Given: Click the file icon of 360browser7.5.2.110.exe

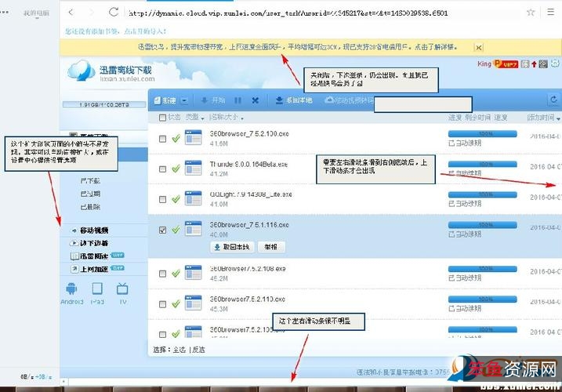Looking at the screenshot, I should click(193, 303).
